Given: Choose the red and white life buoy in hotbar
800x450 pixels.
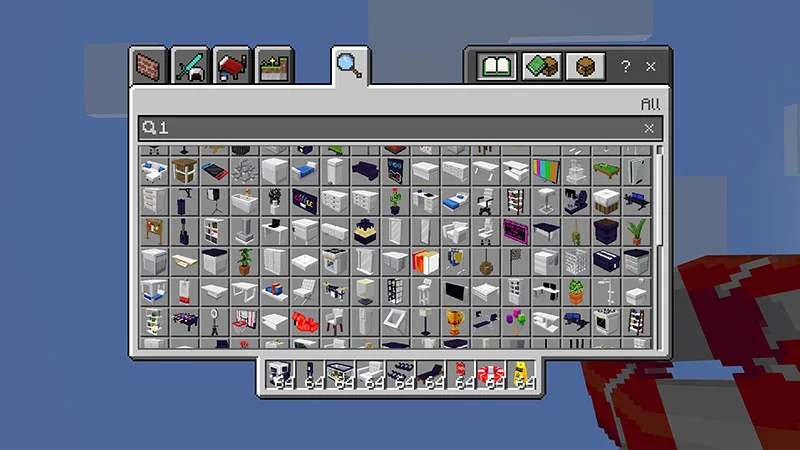Looking at the screenshot, I should 490,374.
